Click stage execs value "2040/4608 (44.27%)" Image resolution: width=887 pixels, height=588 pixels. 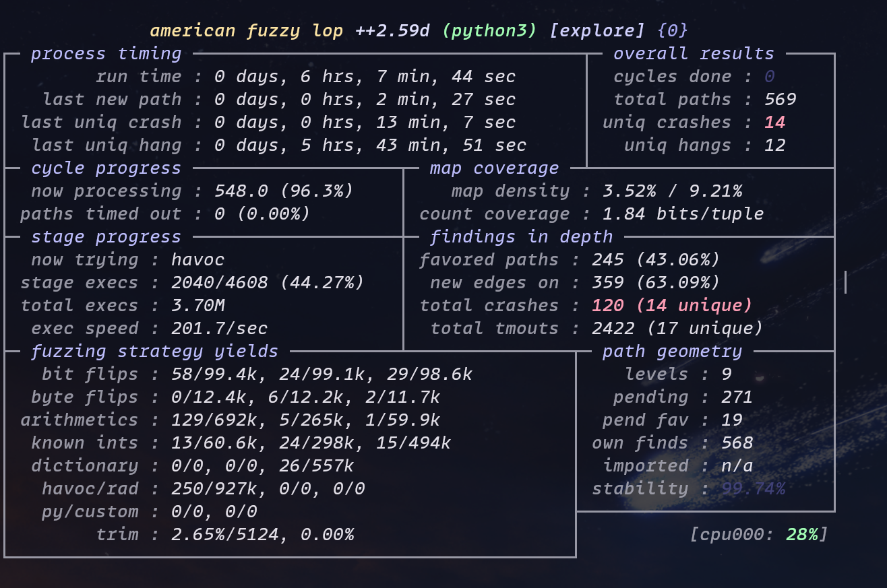[x=268, y=283]
